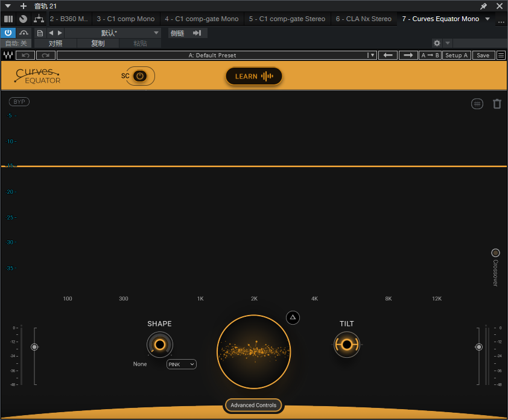
Task: Click the Waves logo icon
Action: pos(8,56)
